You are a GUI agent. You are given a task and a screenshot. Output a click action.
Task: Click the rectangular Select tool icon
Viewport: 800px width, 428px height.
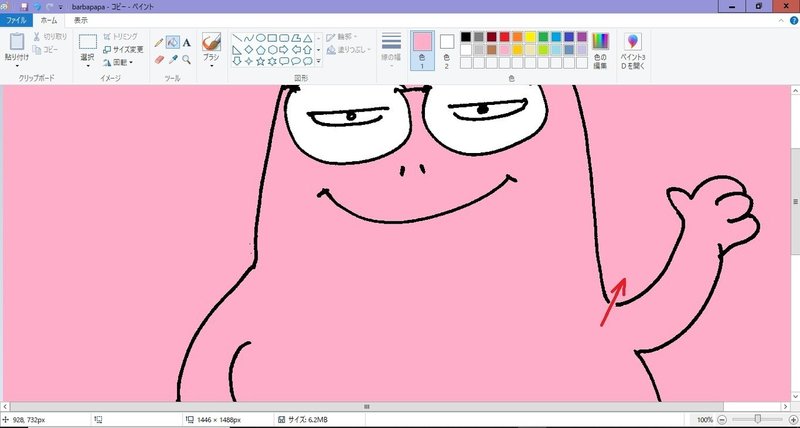88,42
